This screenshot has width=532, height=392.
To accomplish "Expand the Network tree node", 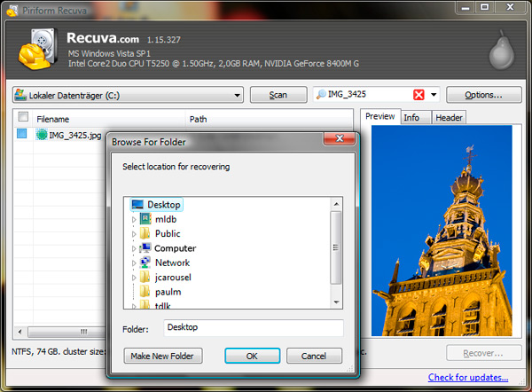I will [x=134, y=263].
